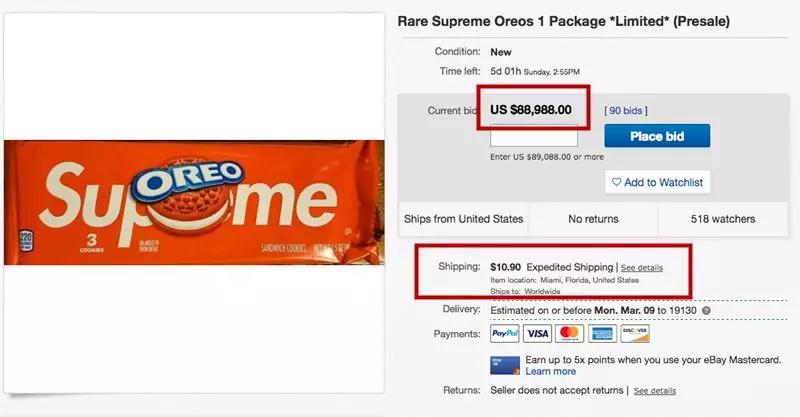Click the Discover card icon

634,334
